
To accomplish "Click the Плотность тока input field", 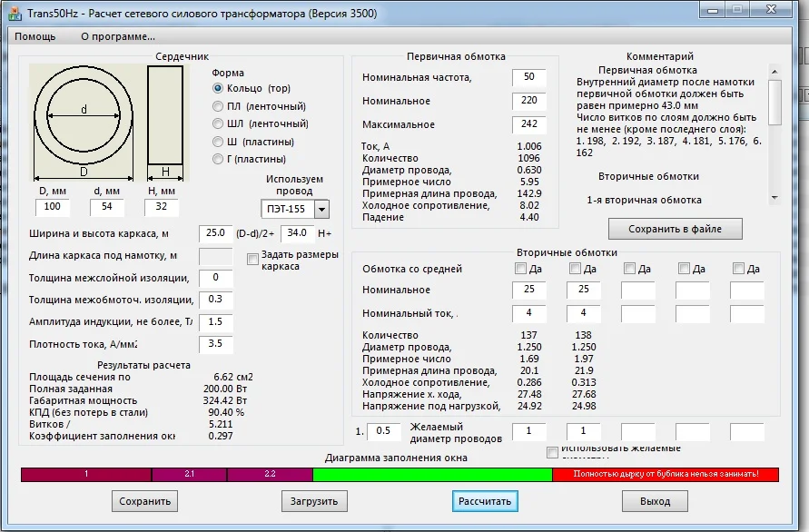I will [216, 344].
